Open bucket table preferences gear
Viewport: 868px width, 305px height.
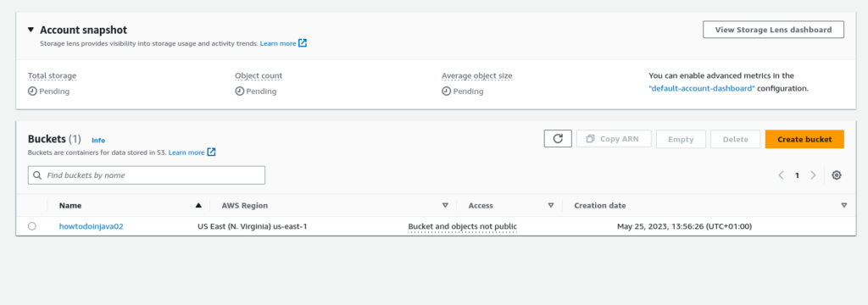(x=837, y=175)
